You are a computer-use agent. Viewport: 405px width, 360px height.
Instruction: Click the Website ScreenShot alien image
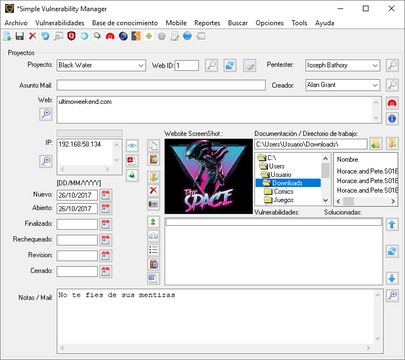coord(209,176)
